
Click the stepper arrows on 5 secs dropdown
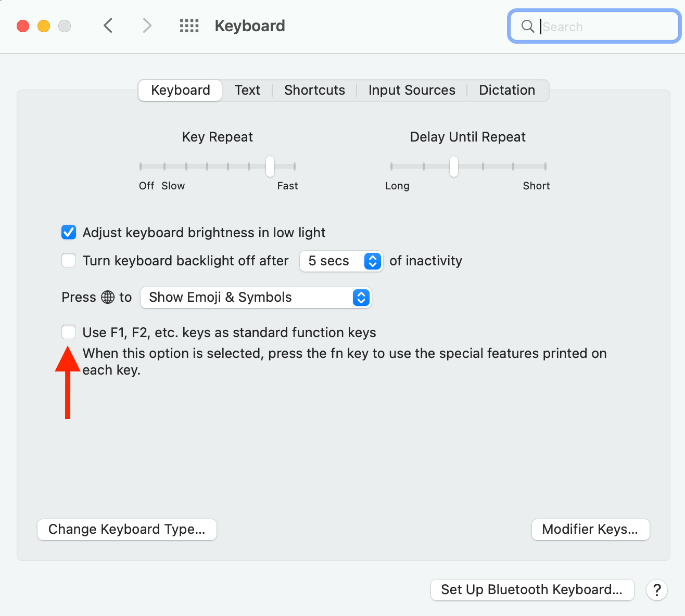(372, 261)
